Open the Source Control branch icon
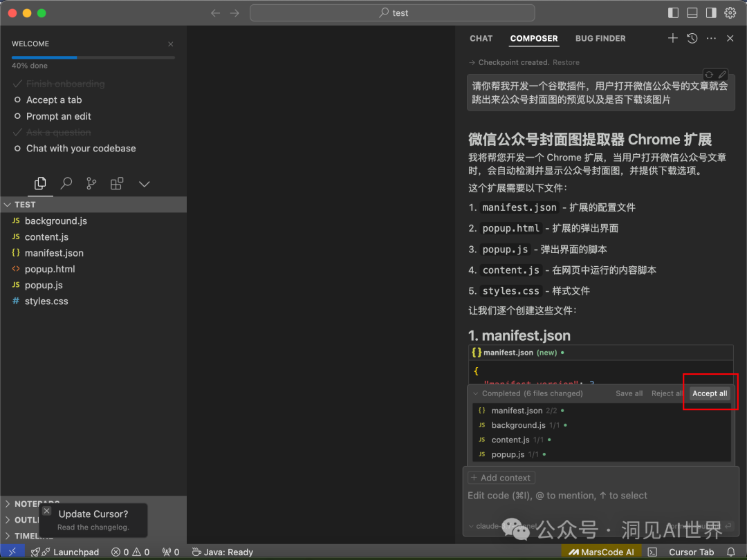This screenshot has width=747, height=560. (91, 183)
